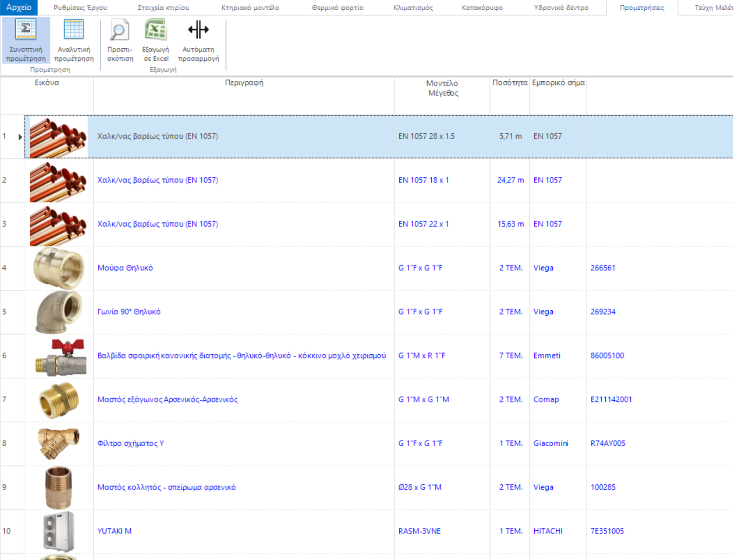
Task: Click the Γωνία 90° Θηλυκό description
Action: pyautogui.click(x=129, y=312)
